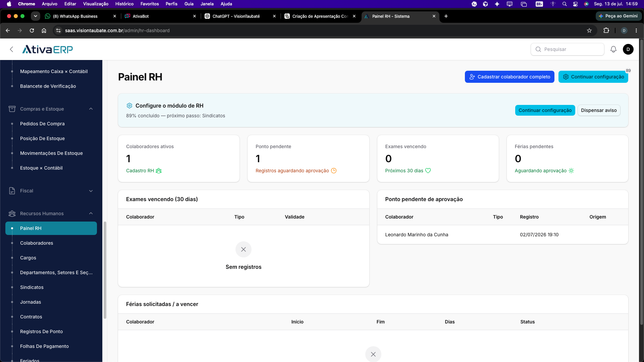Open Contratos in the sidebar

pyautogui.click(x=51, y=317)
